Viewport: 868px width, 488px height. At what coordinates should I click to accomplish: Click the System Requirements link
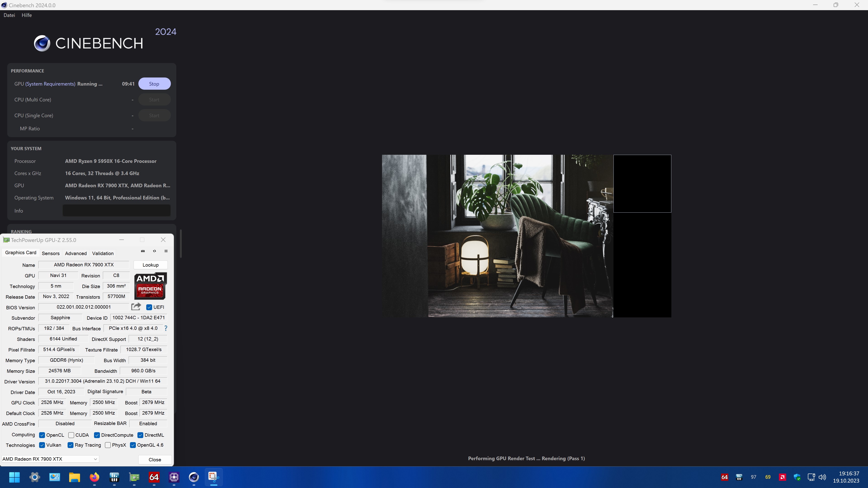(50, 84)
